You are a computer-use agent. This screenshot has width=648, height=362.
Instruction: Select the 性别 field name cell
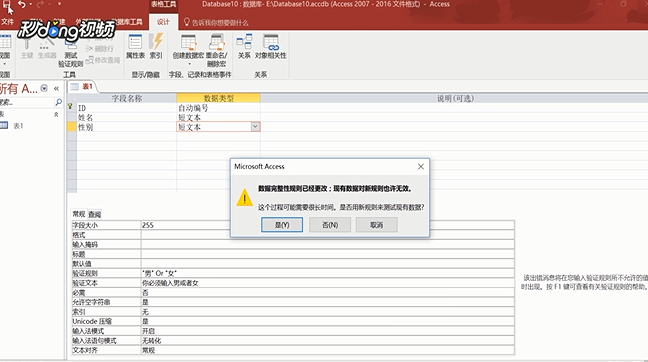(126, 127)
